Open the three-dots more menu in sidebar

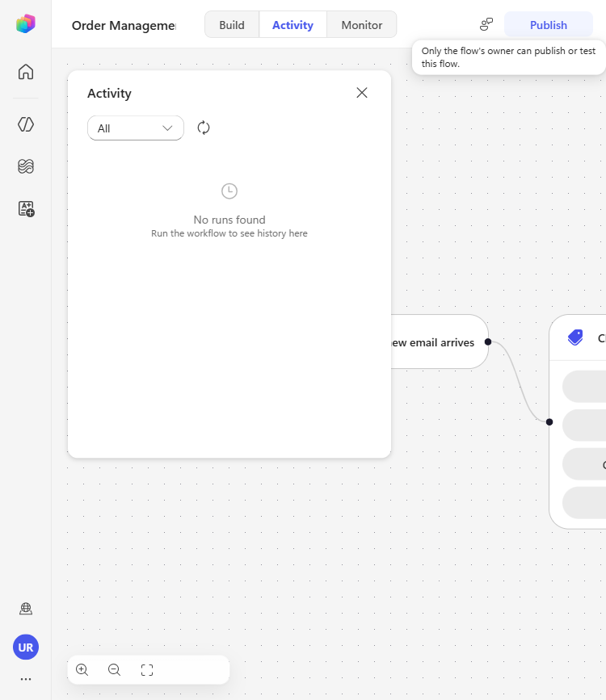[26, 679]
